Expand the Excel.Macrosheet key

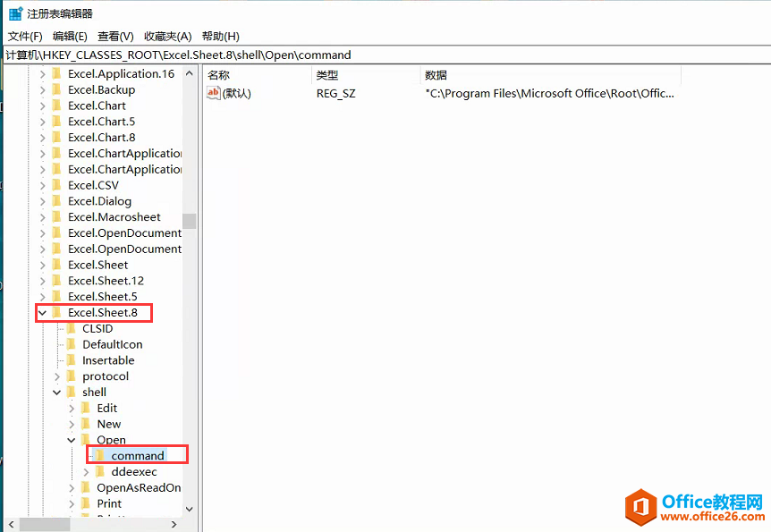(42, 217)
